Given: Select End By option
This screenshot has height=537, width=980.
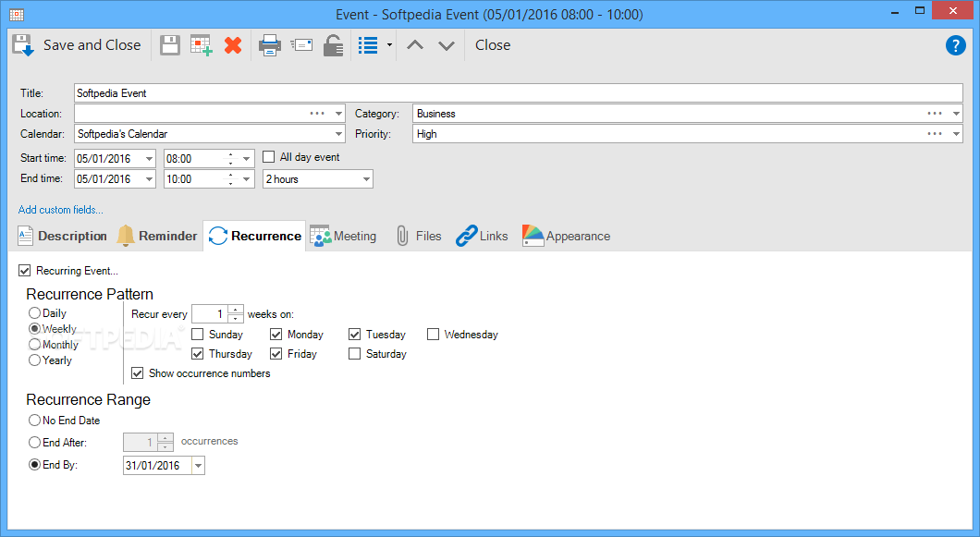Looking at the screenshot, I should pos(34,465).
